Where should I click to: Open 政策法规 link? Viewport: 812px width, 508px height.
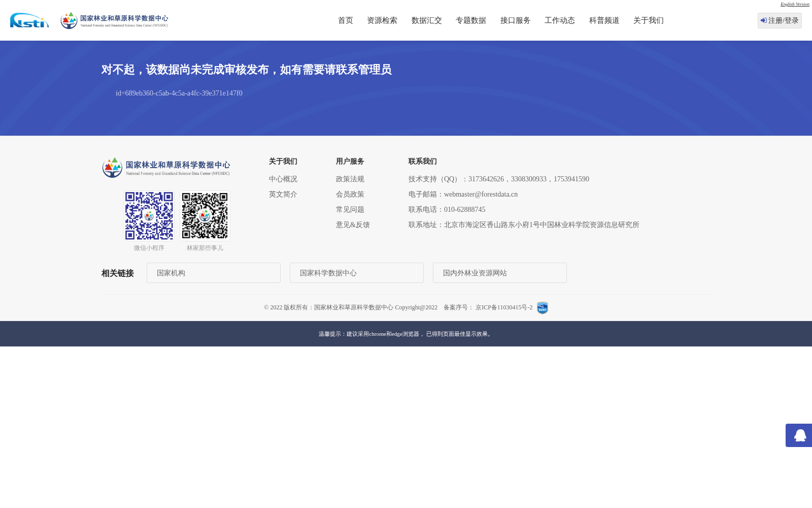(x=350, y=179)
